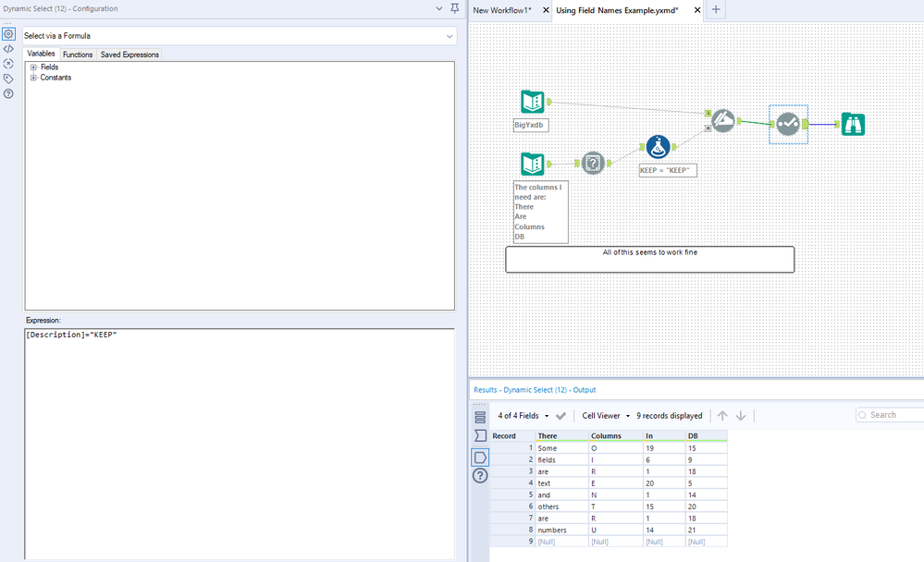The width and height of the screenshot is (924, 562).
Task: Open the Annotation tag icon
Action: (8, 79)
